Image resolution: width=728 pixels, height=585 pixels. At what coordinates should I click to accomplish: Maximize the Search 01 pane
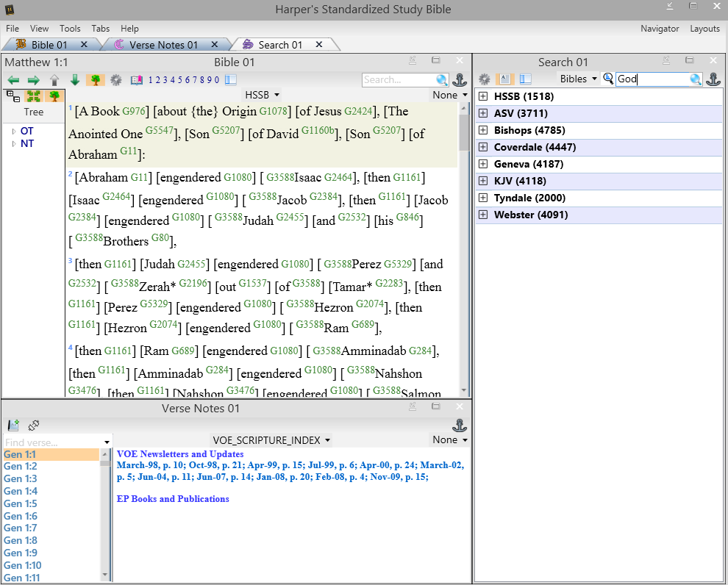(690, 60)
